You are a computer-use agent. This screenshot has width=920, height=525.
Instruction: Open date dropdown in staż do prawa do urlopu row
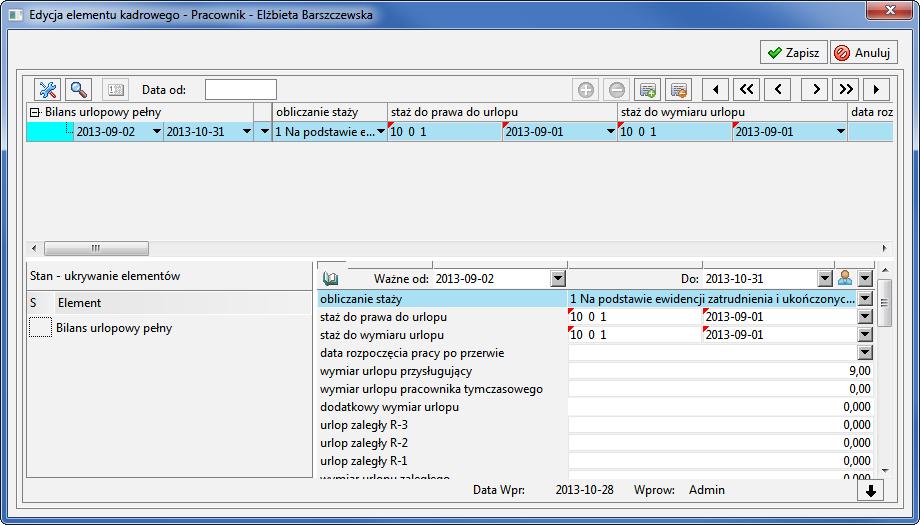[x=865, y=317]
